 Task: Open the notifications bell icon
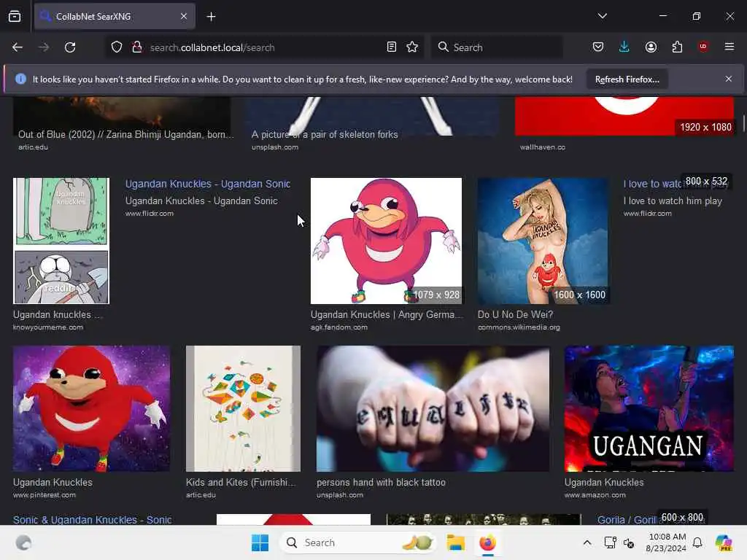pos(697,542)
